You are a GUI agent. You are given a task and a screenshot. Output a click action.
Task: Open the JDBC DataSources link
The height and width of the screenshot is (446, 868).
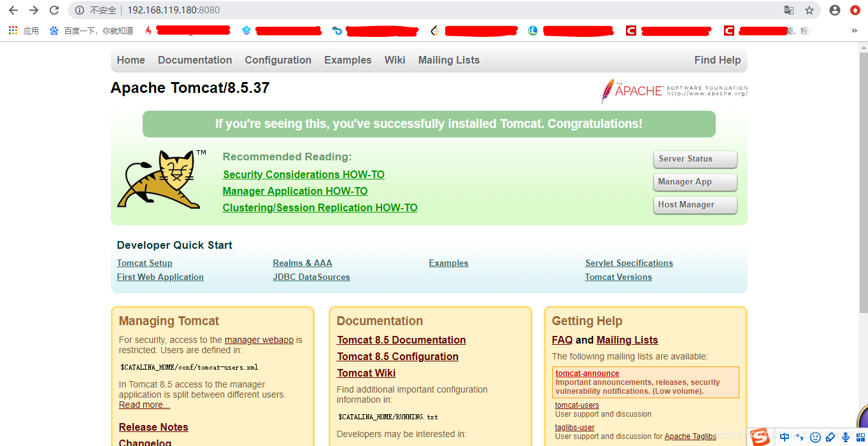click(311, 277)
